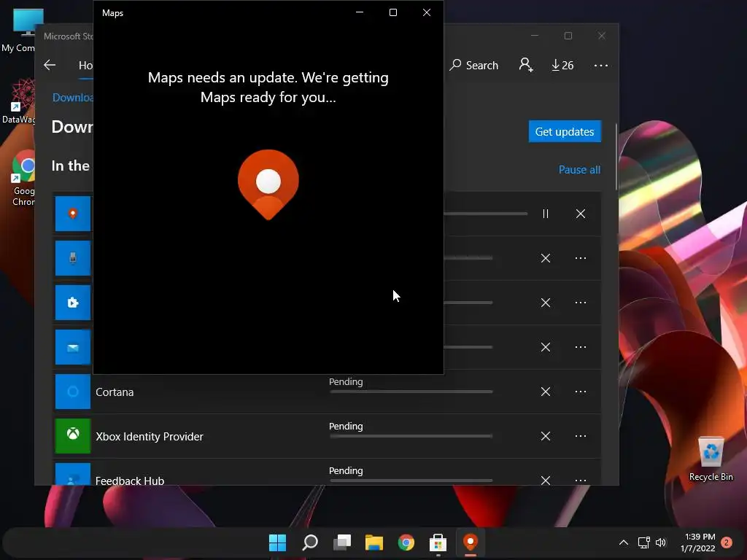Select the Google Chrome desktop shortcut

point(23,179)
